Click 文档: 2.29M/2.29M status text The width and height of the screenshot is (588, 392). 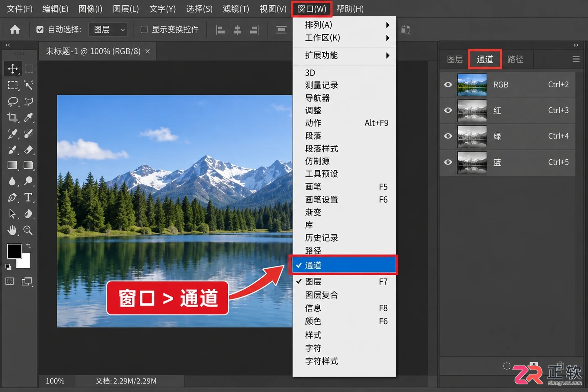[x=126, y=381]
